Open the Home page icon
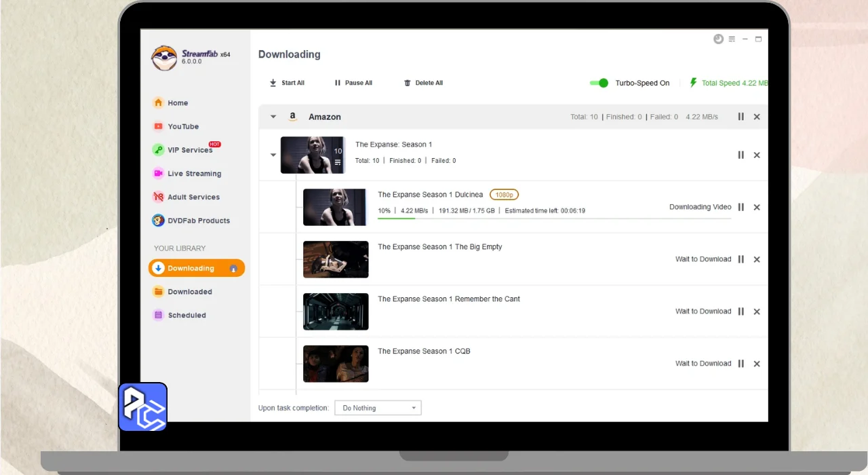The image size is (868, 475). (x=158, y=102)
